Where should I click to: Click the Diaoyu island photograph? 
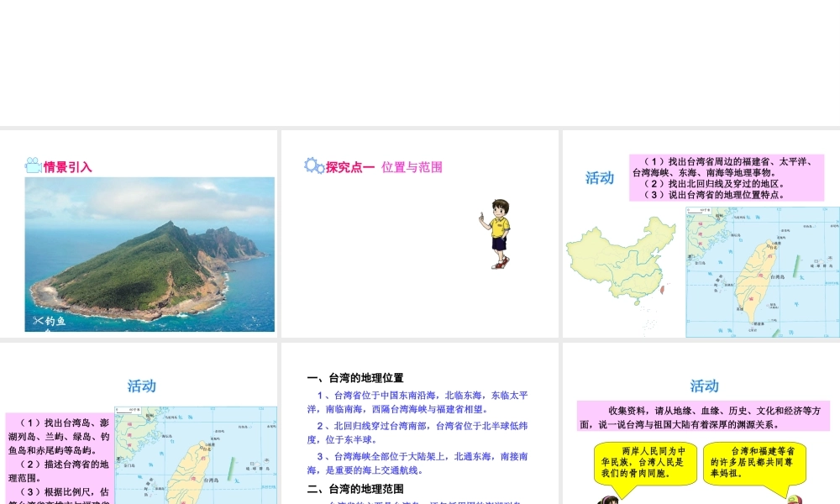[150, 255]
